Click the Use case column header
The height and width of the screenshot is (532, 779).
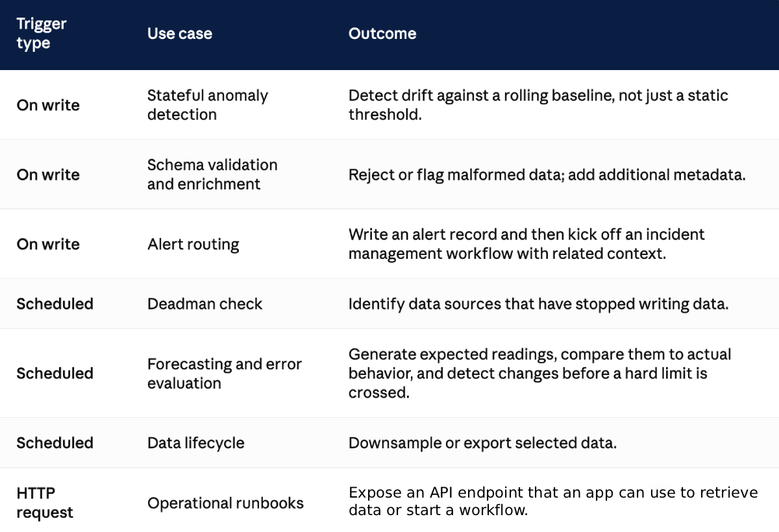180,34
